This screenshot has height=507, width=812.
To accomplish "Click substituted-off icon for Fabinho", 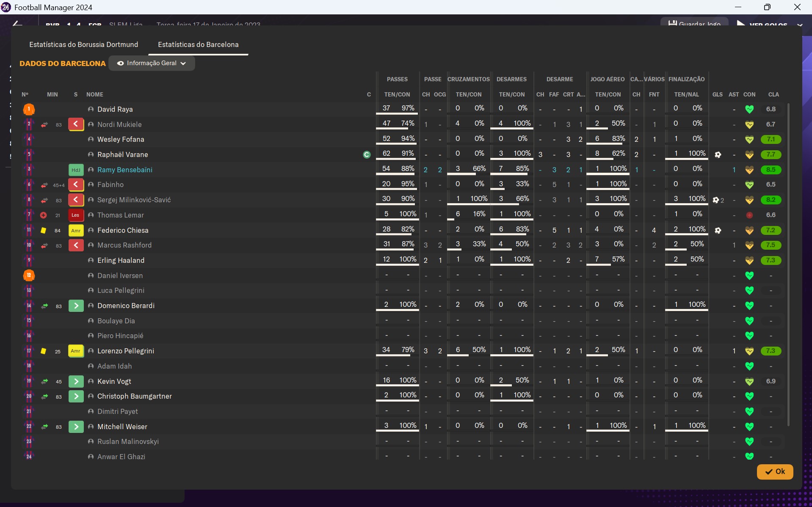I will pos(76,185).
